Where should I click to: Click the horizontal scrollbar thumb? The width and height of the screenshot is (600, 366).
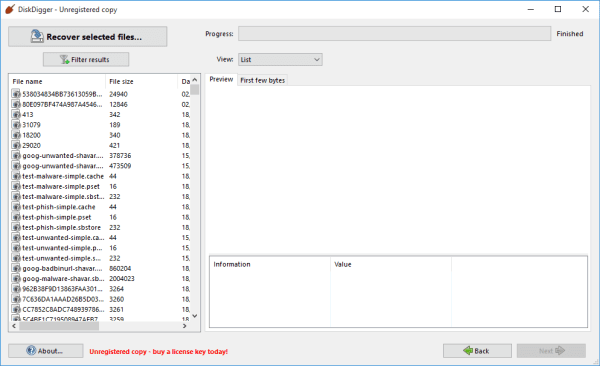coord(59,326)
